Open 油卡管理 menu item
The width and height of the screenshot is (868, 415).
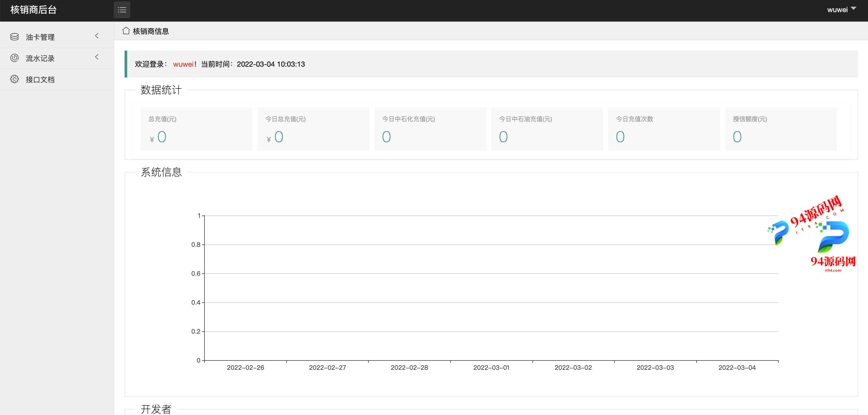click(57, 37)
